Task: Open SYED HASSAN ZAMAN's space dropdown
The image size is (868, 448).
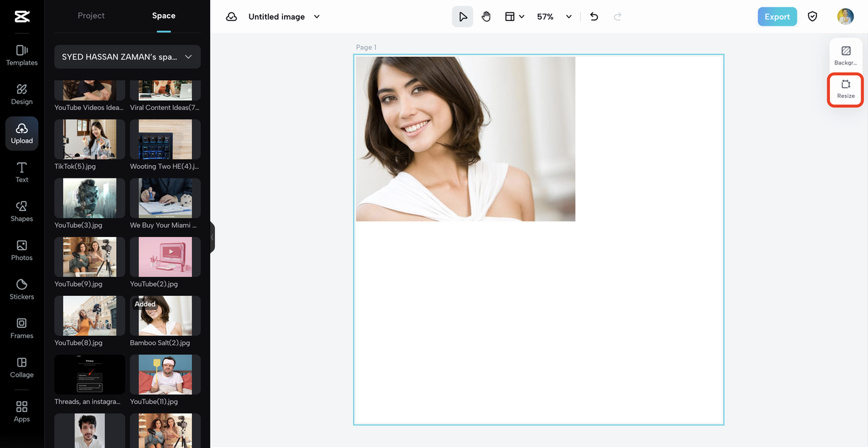Action: click(127, 57)
